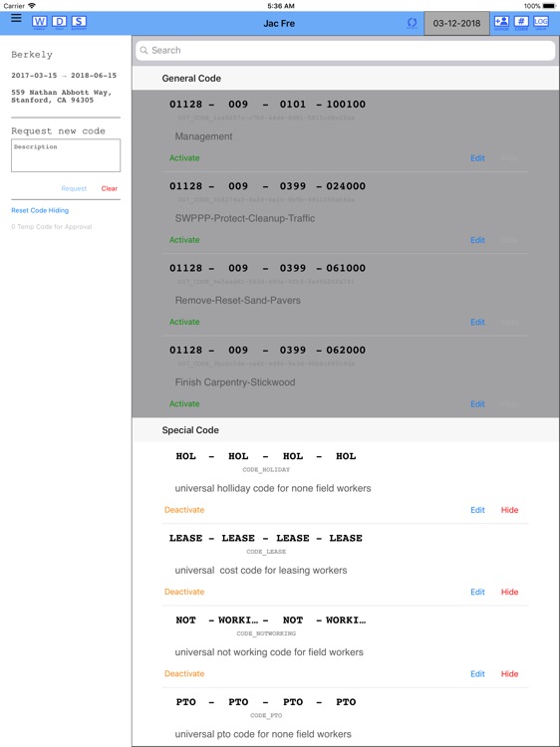Tap the refresh sync icon
This screenshot has width=560, height=747.
tap(413, 23)
